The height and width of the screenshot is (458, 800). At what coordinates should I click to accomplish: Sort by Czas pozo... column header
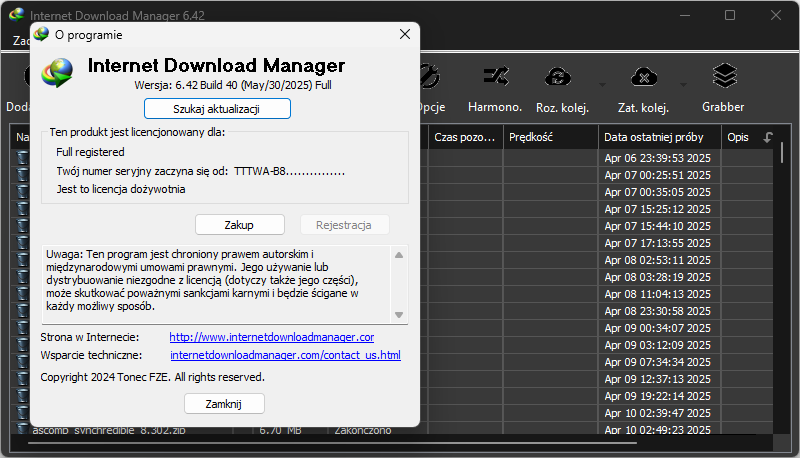(465, 137)
